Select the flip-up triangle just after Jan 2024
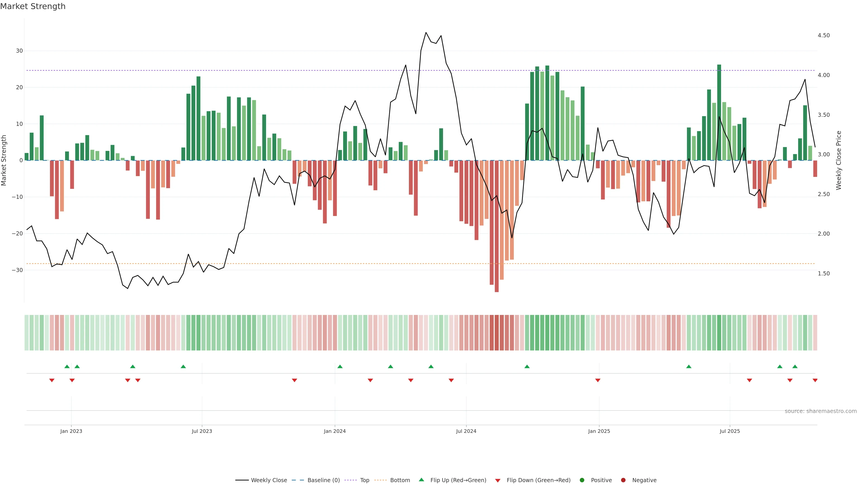The image size is (868, 488). pos(340,366)
